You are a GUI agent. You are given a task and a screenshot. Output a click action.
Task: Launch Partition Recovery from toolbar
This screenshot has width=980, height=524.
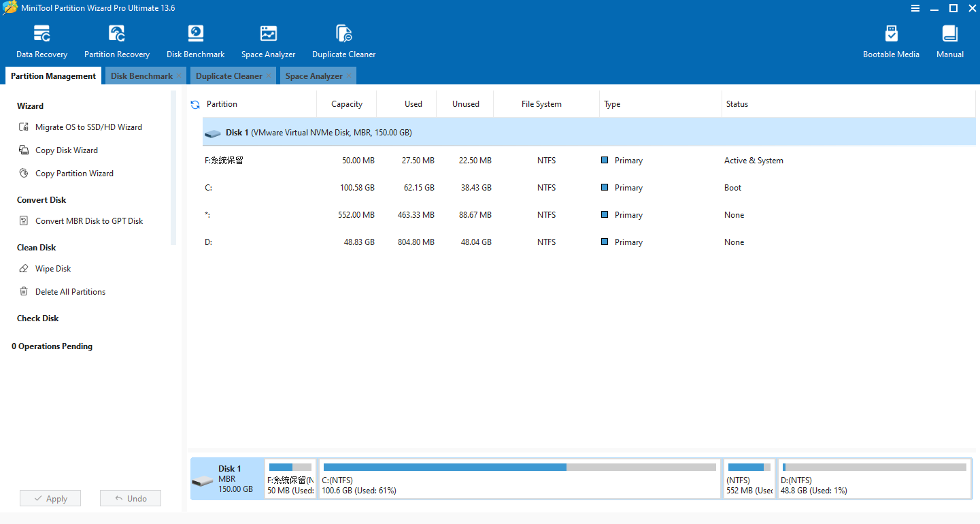click(117, 42)
